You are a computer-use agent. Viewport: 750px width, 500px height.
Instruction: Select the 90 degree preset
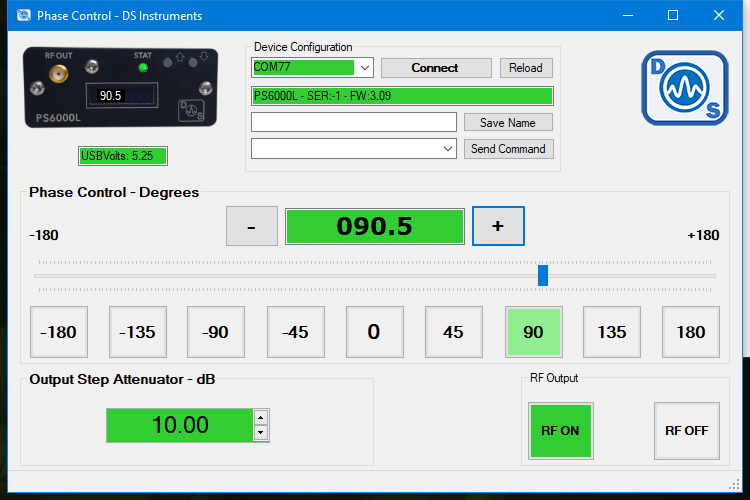[x=533, y=332]
